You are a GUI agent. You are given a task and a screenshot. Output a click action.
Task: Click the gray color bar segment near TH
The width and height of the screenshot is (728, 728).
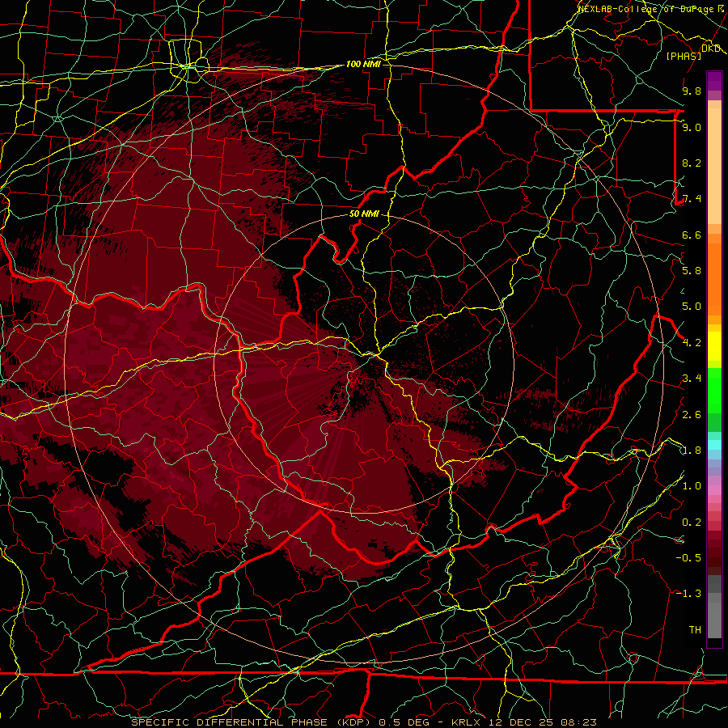[x=714, y=620]
